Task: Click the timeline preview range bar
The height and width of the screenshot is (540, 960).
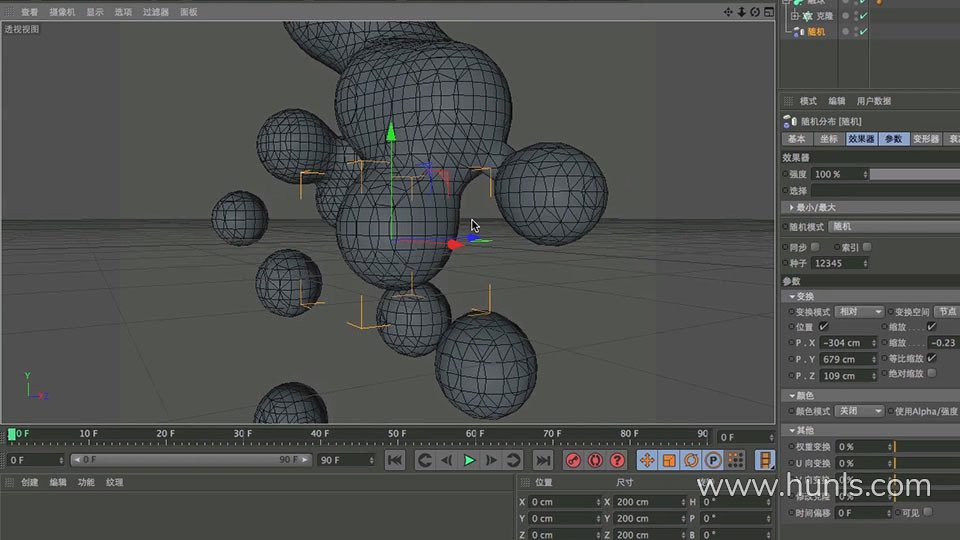Action: point(190,459)
